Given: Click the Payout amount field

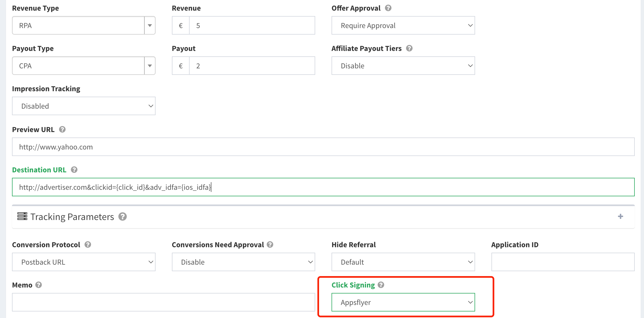Looking at the screenshot, I should tap(252, 66).
